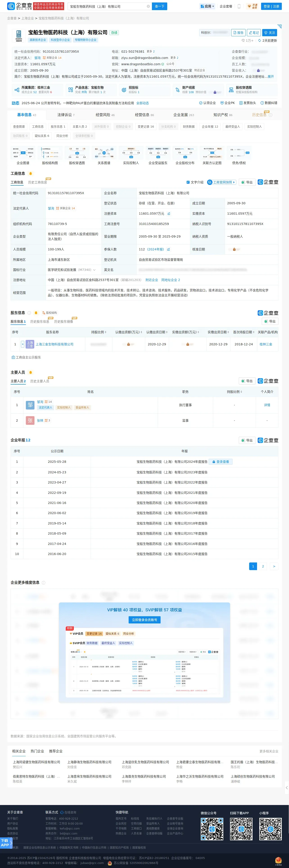Screen dimensions: 289x868
Task: Open the 历史股东信息 sub-tab
Action: pos(39,322)
